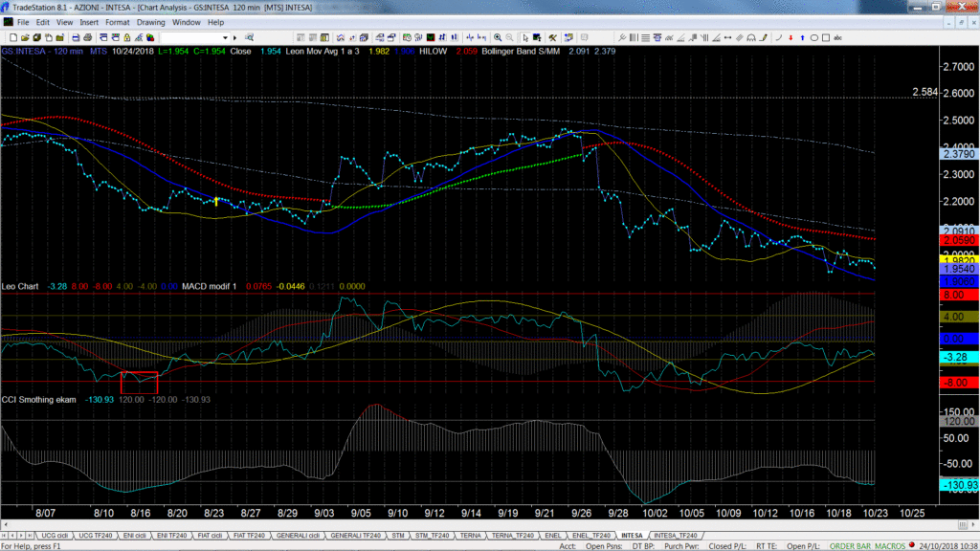Image resolution: width=980 pixels, height=551 pixels.
Task: Click the horizontal scrollbar left arrow
Action: [x=5, y=525]
